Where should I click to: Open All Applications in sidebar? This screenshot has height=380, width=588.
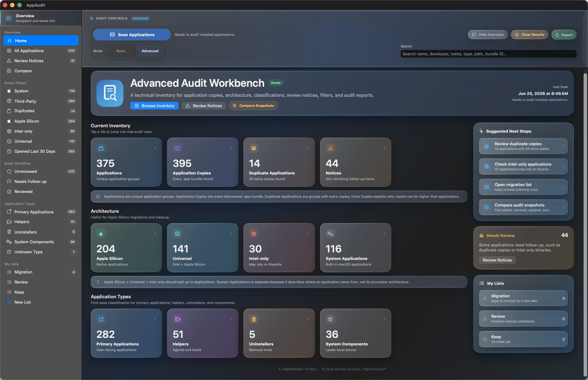tap(41, 51)
